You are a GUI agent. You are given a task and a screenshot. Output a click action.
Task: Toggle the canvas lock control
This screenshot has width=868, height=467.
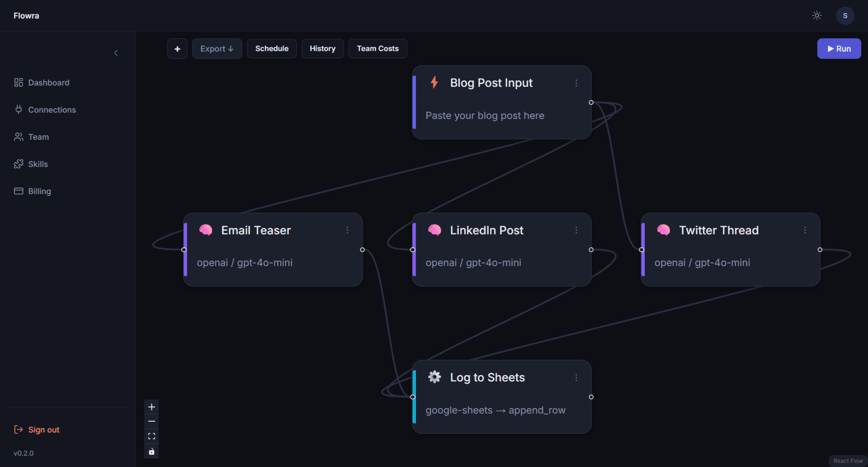151,451
